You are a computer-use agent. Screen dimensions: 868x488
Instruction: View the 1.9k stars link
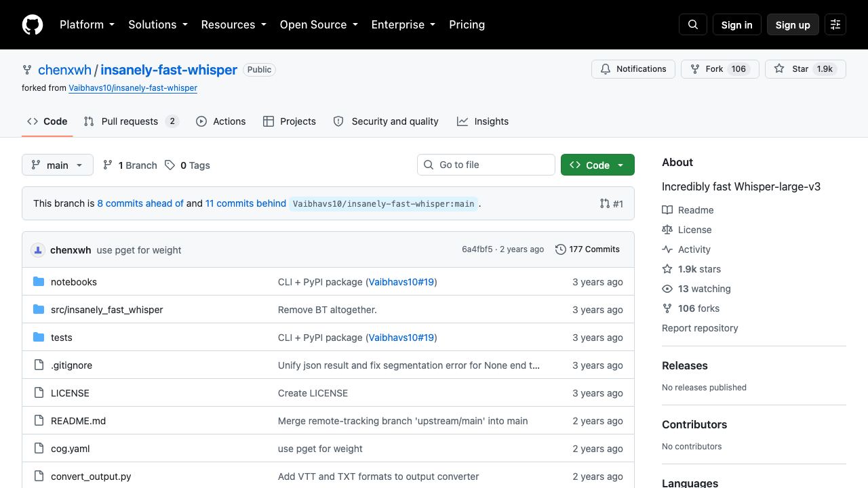(x=692, y=269)
